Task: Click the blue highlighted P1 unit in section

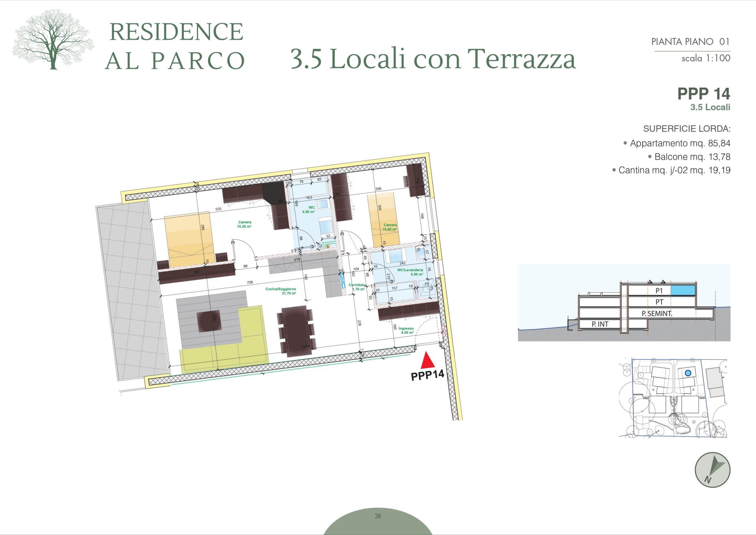Action: 683,290
